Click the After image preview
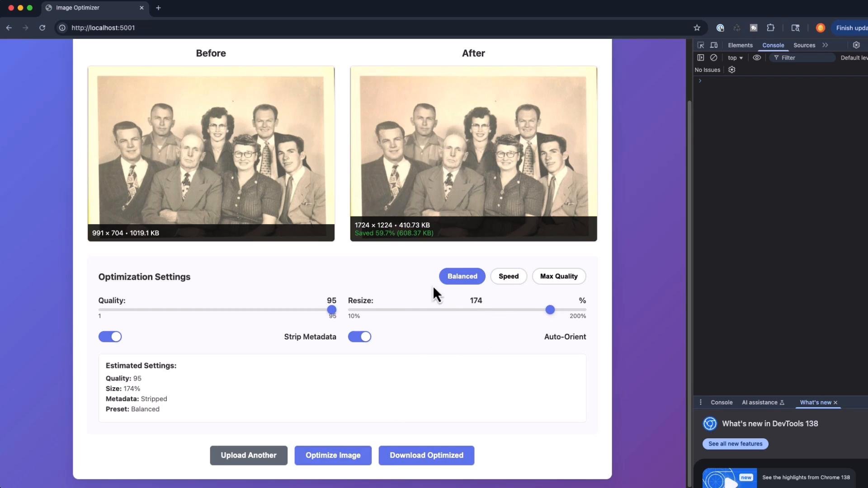The width and height of the screenshot is (868, 488). click(473, 154)
